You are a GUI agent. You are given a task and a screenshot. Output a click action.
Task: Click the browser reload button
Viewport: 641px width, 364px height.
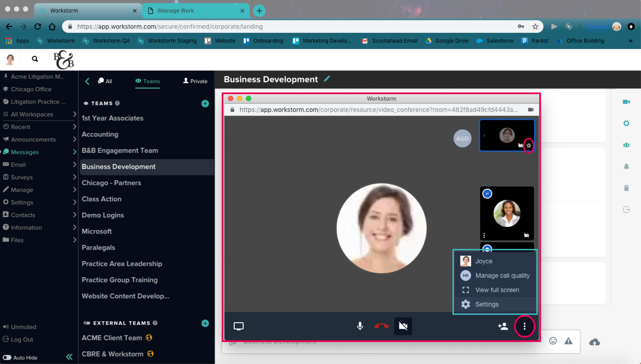point(38,26)
